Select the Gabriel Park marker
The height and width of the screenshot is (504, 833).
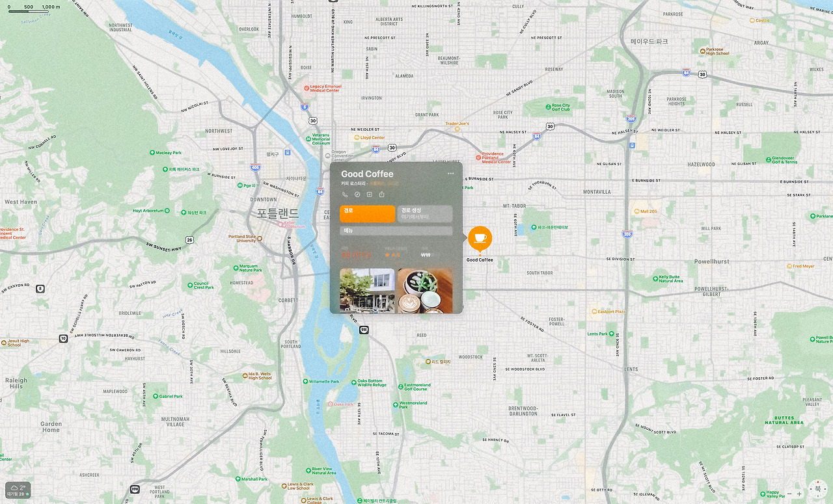tap(155, 396)
